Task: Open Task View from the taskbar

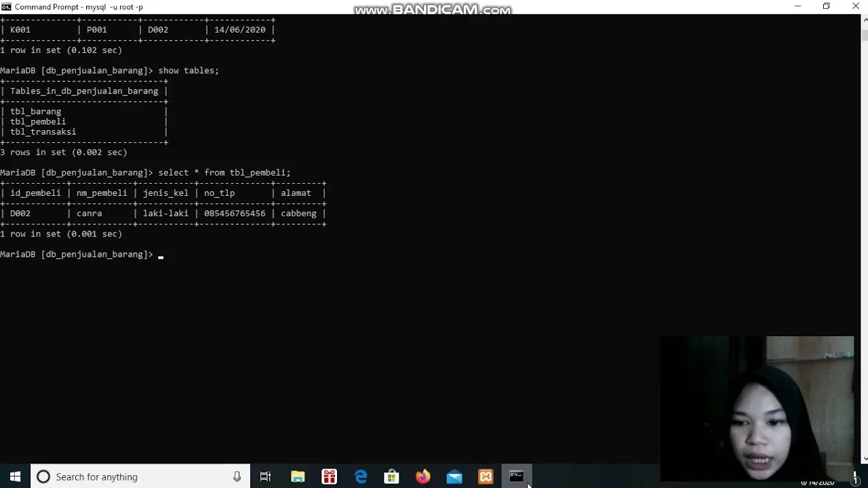Action: (266, 476)
